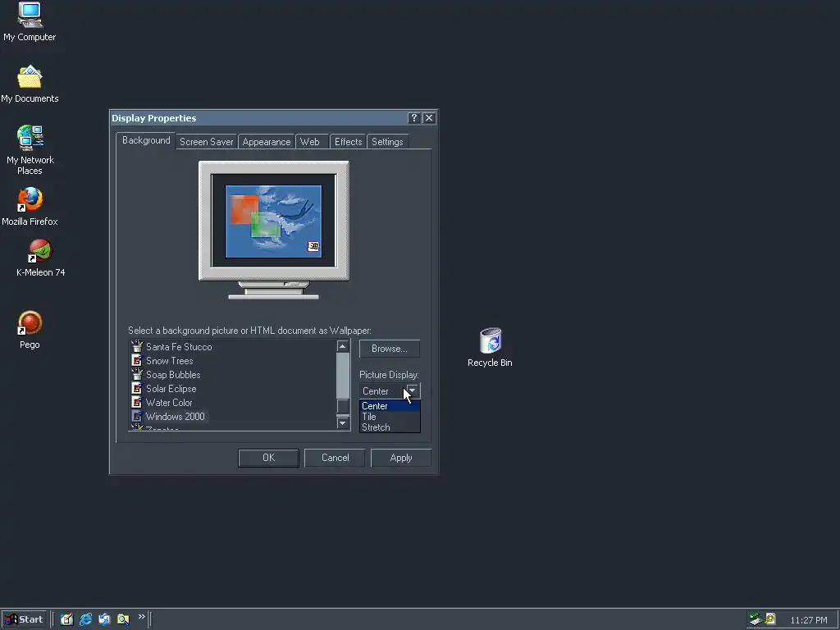Click the Soap Bubbles wallpaper icon
Image resolution: width=840 pixels, height=630 pixels.
137,374
